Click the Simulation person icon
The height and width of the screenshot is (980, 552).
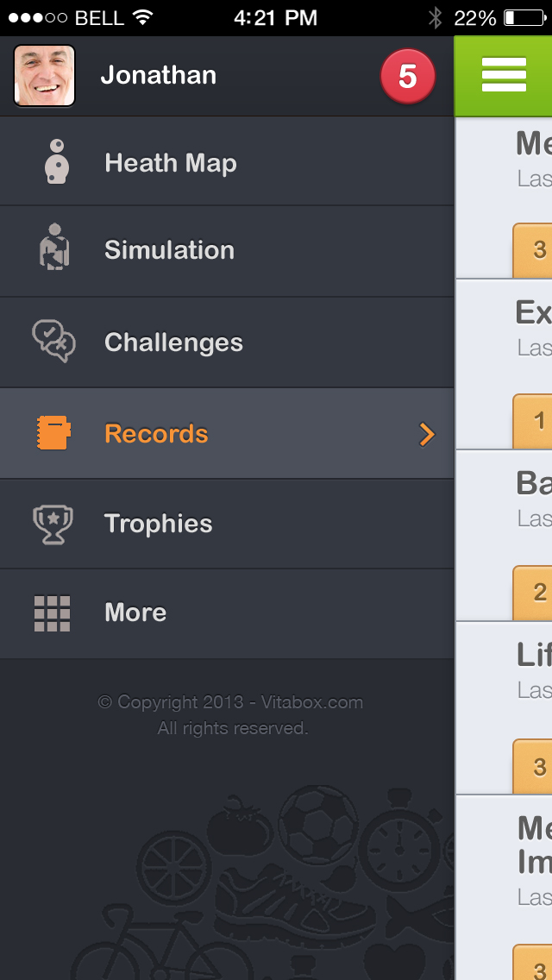point(54,248)
